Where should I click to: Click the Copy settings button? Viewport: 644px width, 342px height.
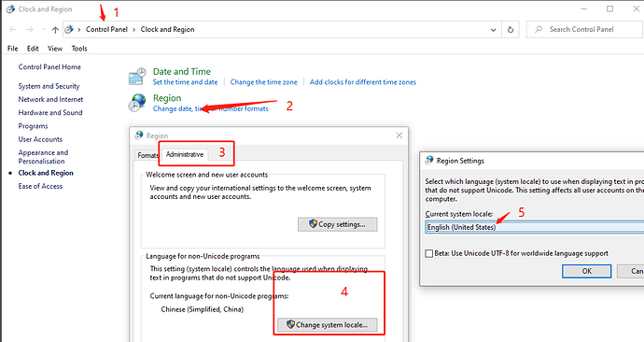[338, 224]
